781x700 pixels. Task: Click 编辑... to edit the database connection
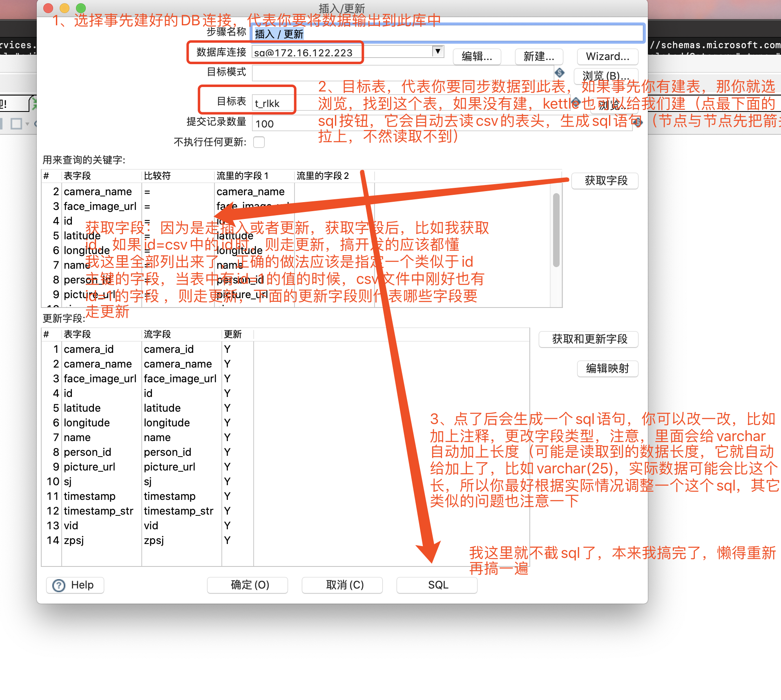476,57
